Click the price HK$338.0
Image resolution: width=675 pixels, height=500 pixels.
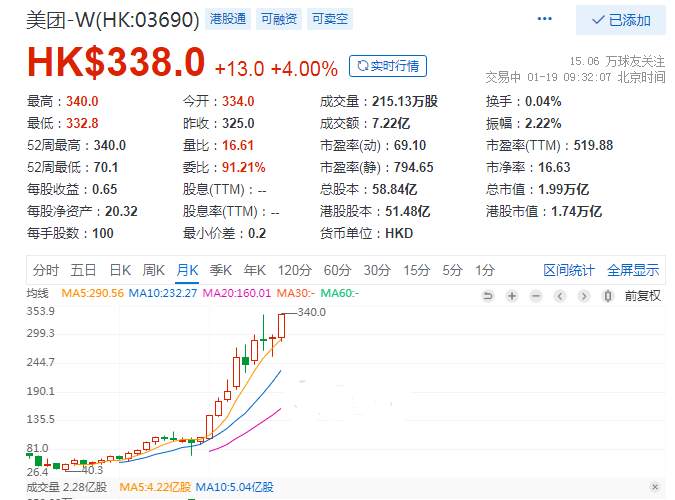click(x=116, y=62)
